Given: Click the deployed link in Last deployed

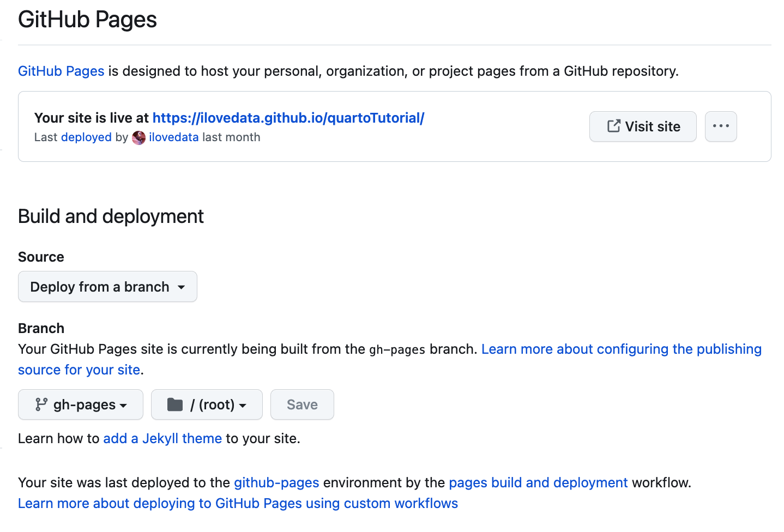Looking at the screenshot, I should [x=86, y=137].
